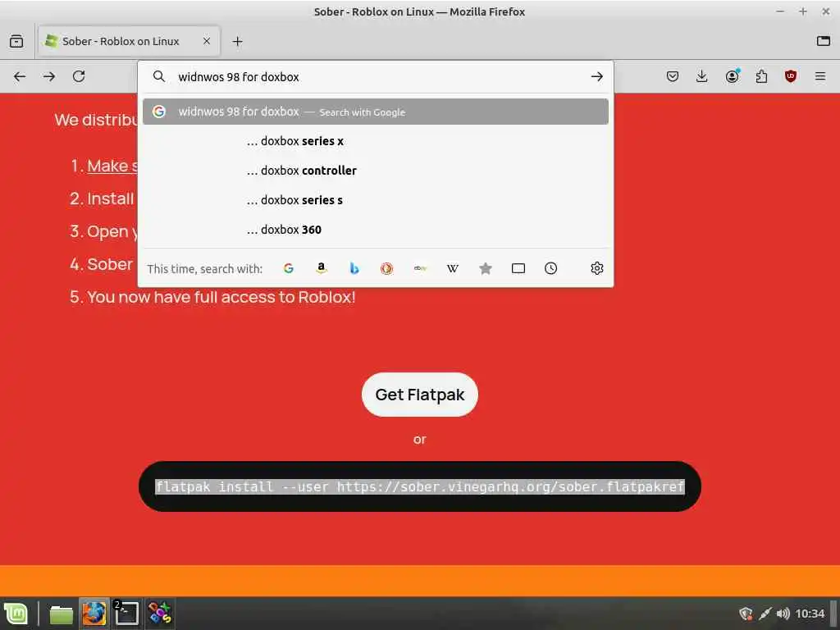Screen dimensions: 840x630
Task: Select 'widnwos 98 for doxbox' Search with Google
Action: [375, 112]
